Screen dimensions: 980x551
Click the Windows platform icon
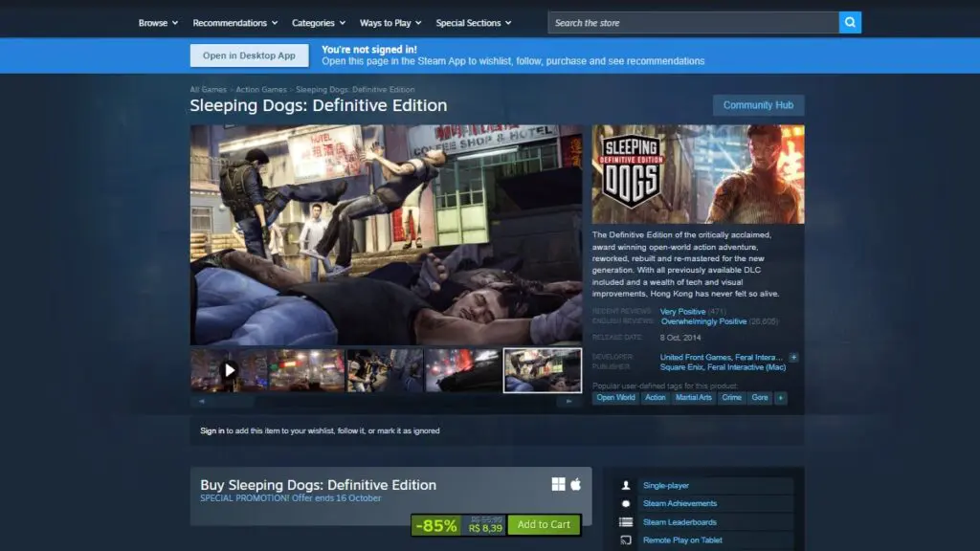click(x=559, y=484)
